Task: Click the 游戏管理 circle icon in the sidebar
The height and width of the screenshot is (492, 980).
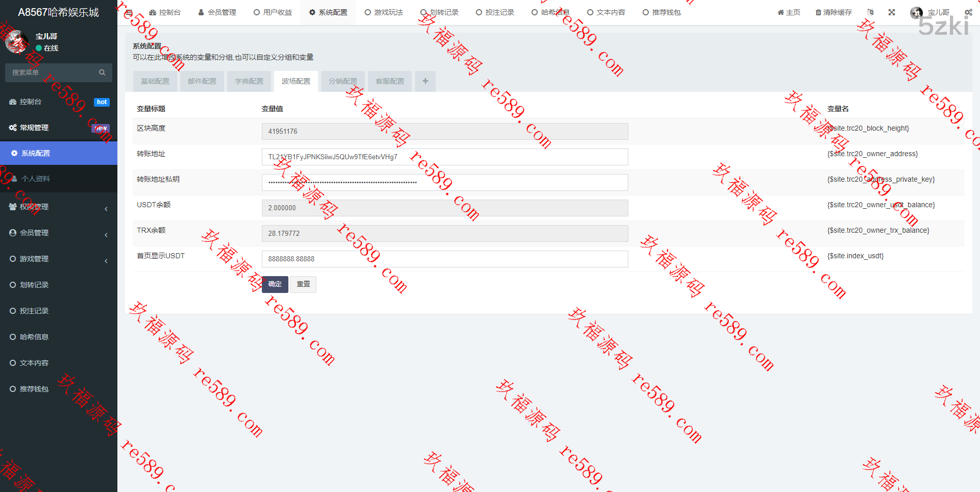Action: point(13,259)
